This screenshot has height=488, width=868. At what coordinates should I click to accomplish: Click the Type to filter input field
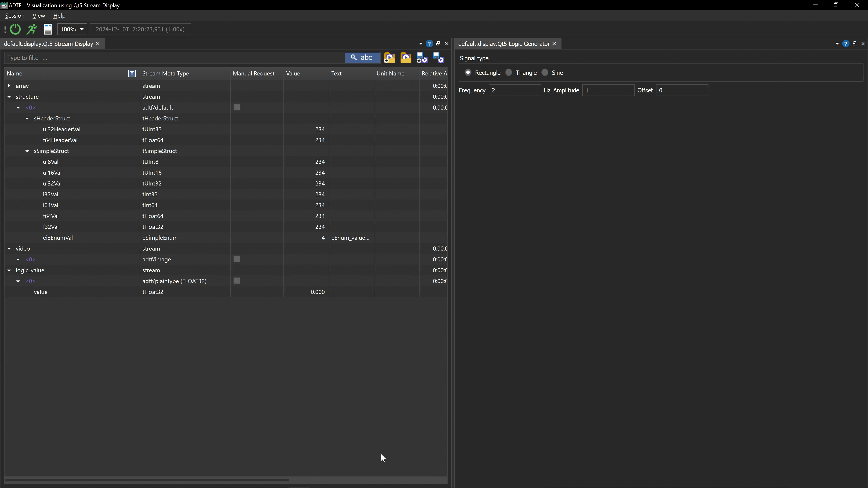175,58
